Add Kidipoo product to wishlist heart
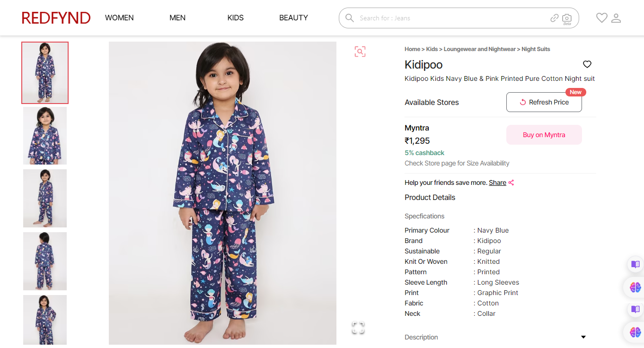The height and width of the screenshot is (348, 644). [x=587, y=64]
